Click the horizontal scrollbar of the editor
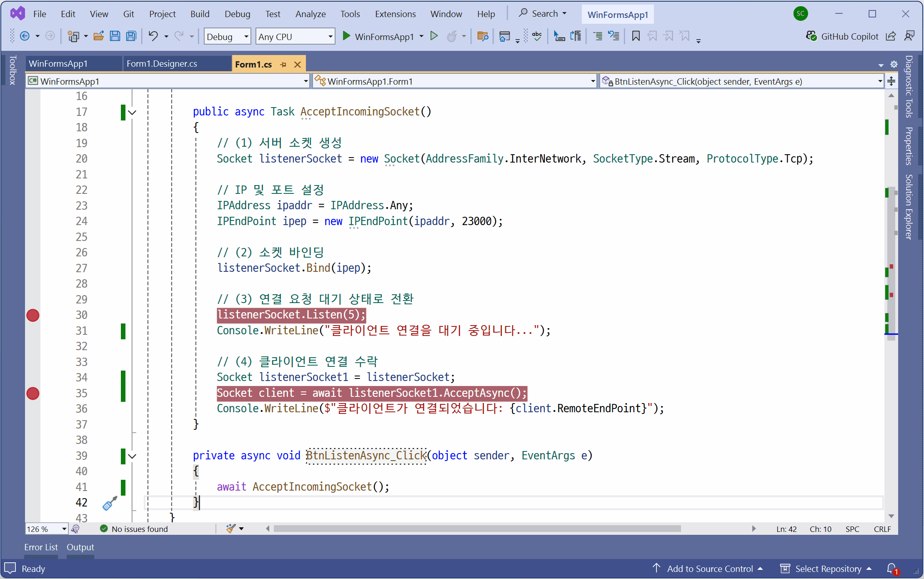The height and width of the screenshot is (579, 924). [x=477, y=529]
